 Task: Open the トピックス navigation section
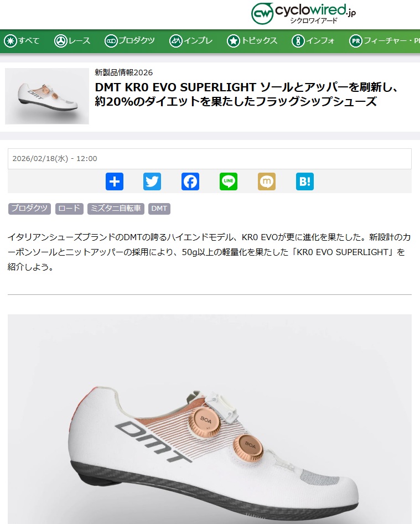(x=252, y=41)
